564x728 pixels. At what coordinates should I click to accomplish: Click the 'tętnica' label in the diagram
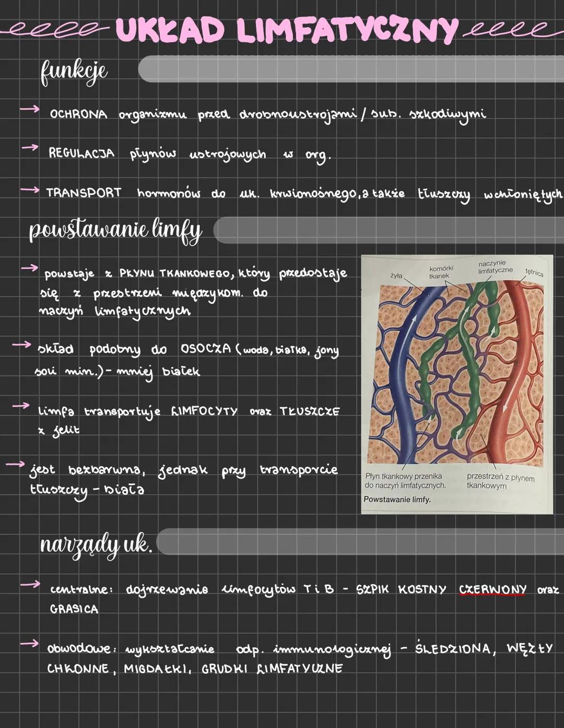(x=534, y=272)
